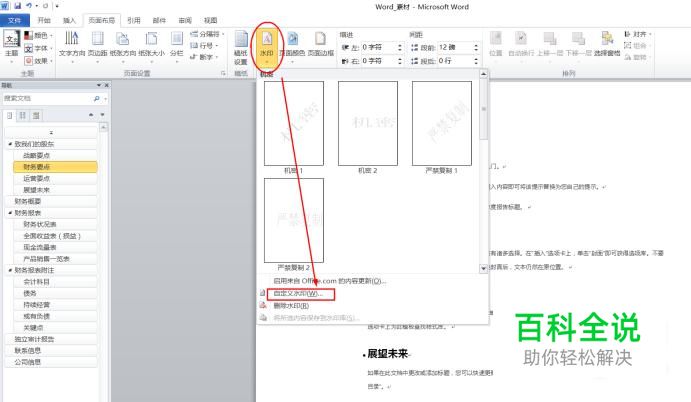Switch navigation pane to search results tab

click(36, 115)
